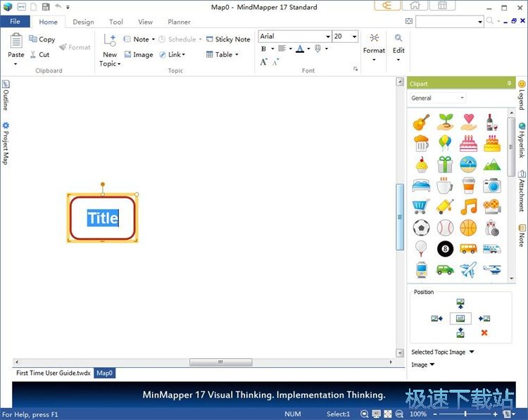Set image position to center

[460, 319]
